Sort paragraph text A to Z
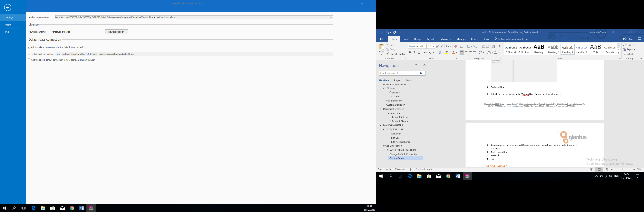 point(493,47)
